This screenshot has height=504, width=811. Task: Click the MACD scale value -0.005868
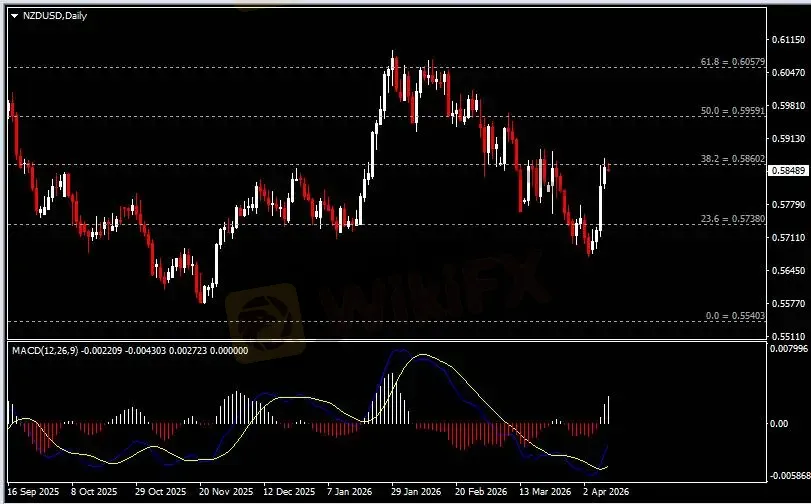point(790,476)
